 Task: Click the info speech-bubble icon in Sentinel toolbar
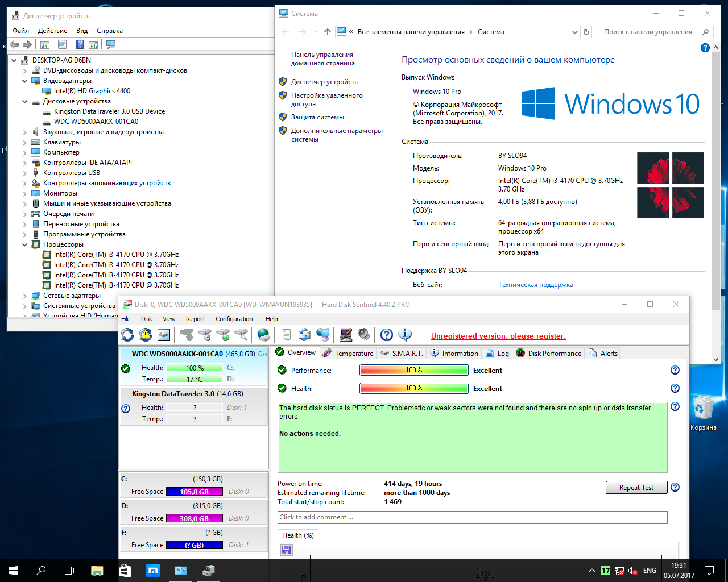405,335
